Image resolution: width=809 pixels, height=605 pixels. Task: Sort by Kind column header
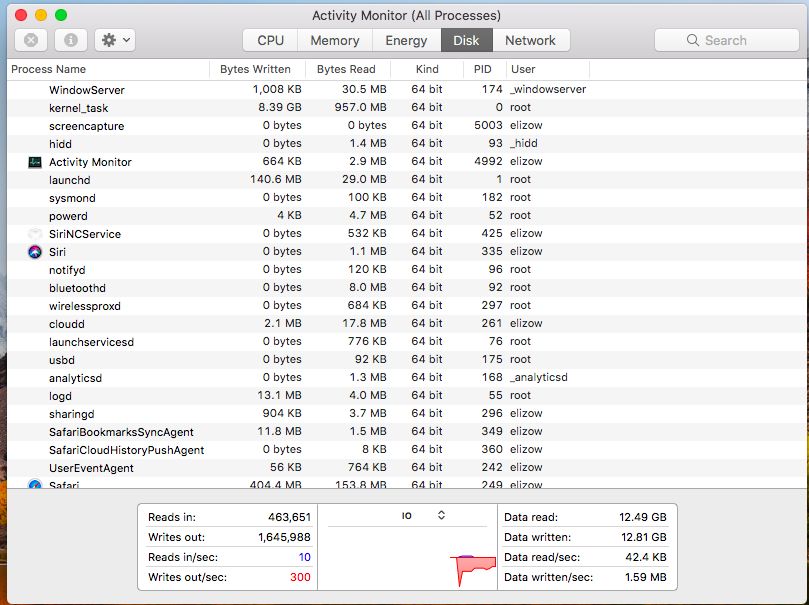point(427,70)
